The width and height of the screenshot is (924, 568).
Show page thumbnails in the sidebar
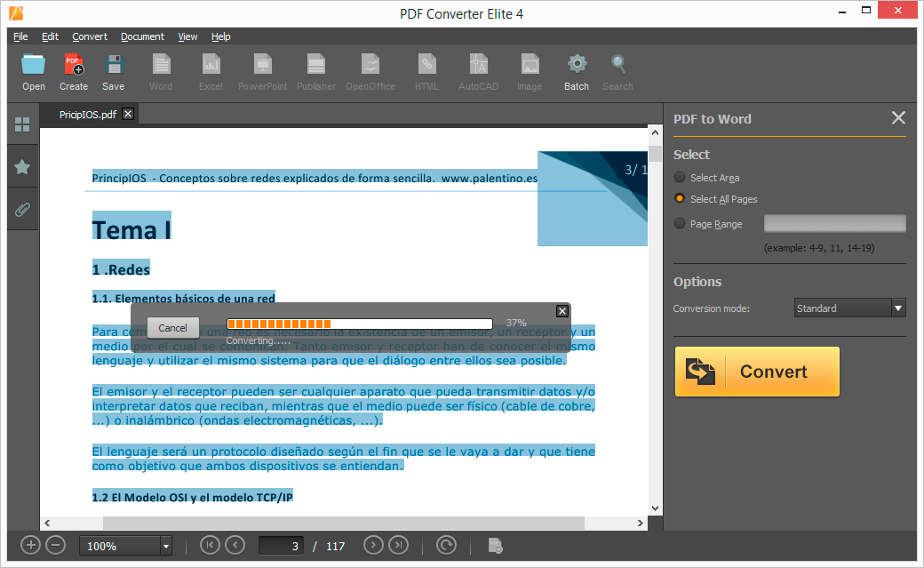point(22,124)
